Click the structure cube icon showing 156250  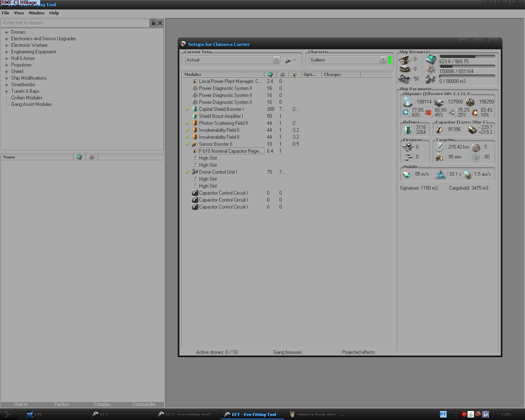pos(470,102)
